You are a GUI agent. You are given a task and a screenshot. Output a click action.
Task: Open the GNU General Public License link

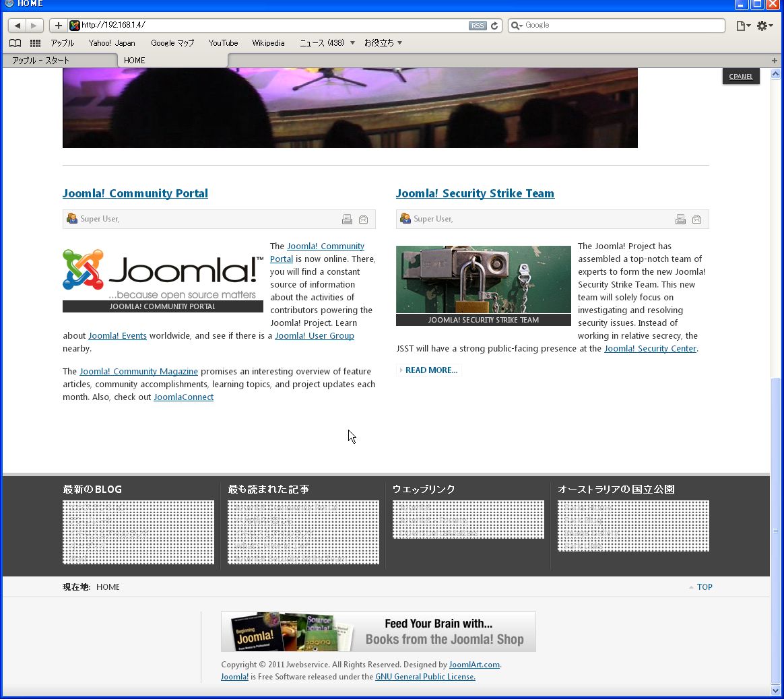point(425,677)
